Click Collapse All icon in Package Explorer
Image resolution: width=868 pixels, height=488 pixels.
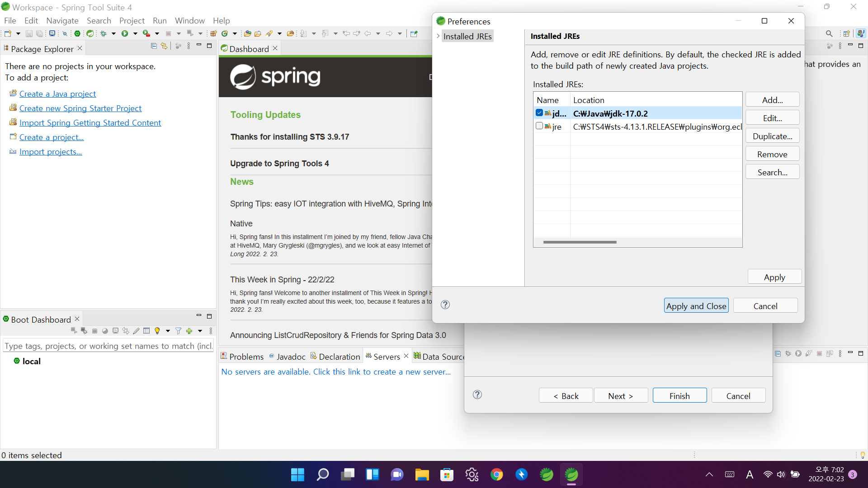154,46
